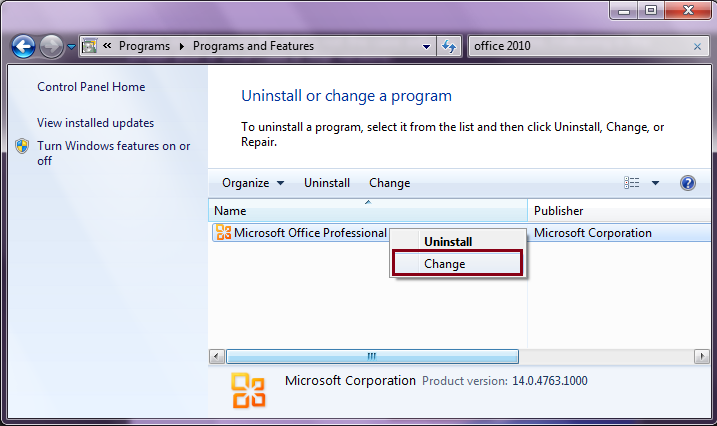Open the recent pages dropdown arrow
Screen dimensions: 717x426
click(71, 46)
